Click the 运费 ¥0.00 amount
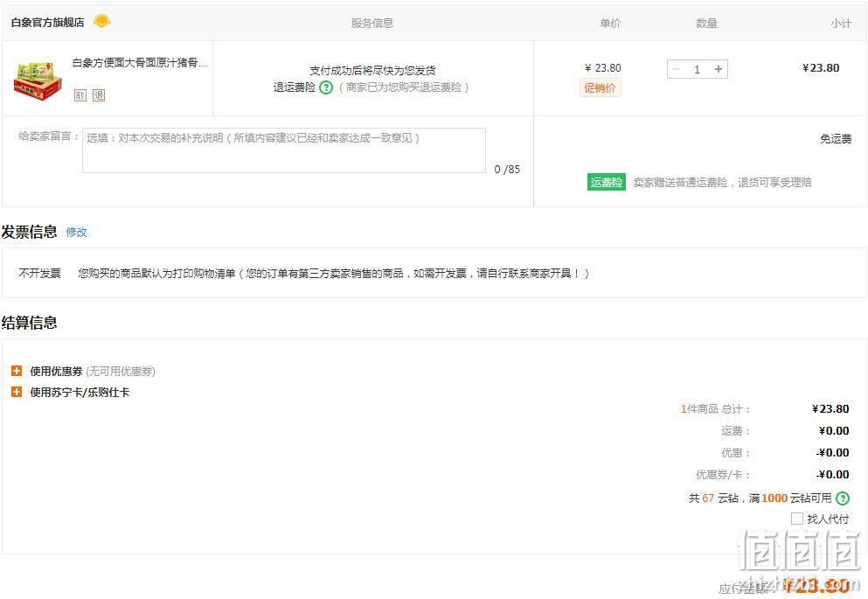Viewport: 868px width, 599px height. point(834,431)
